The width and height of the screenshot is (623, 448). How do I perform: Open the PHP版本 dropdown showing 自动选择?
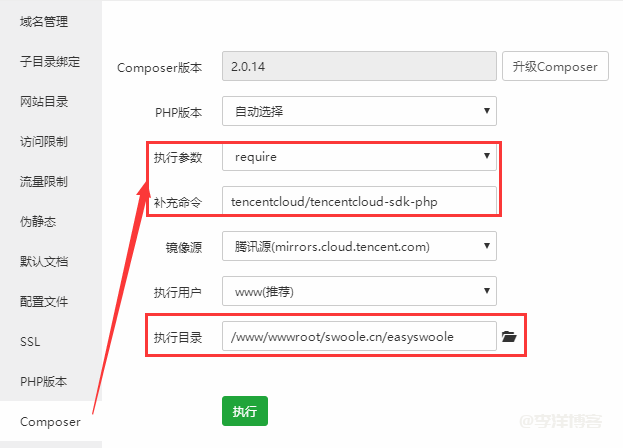tap(359, 111)
